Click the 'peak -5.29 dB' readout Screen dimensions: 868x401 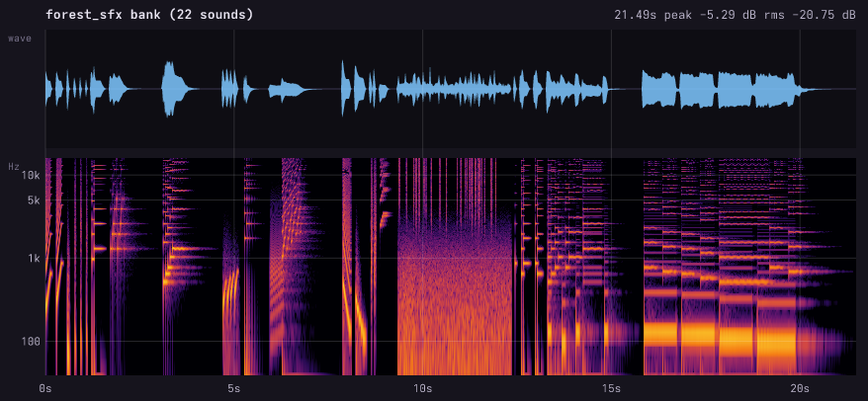[x=709, y=15]
